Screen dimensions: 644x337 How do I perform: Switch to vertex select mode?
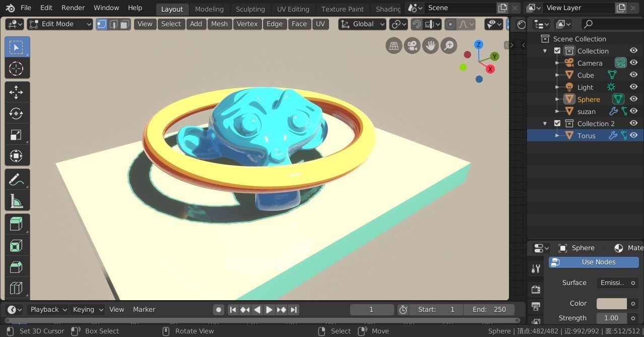point(102,24)
